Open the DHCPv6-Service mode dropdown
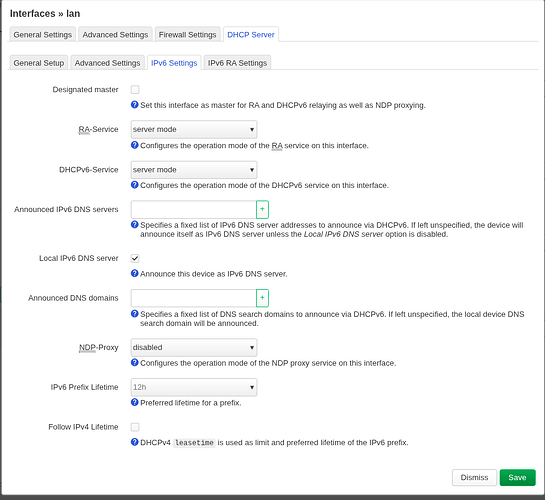The height and width of the screenshot is (500, 545). pos(194,170)
